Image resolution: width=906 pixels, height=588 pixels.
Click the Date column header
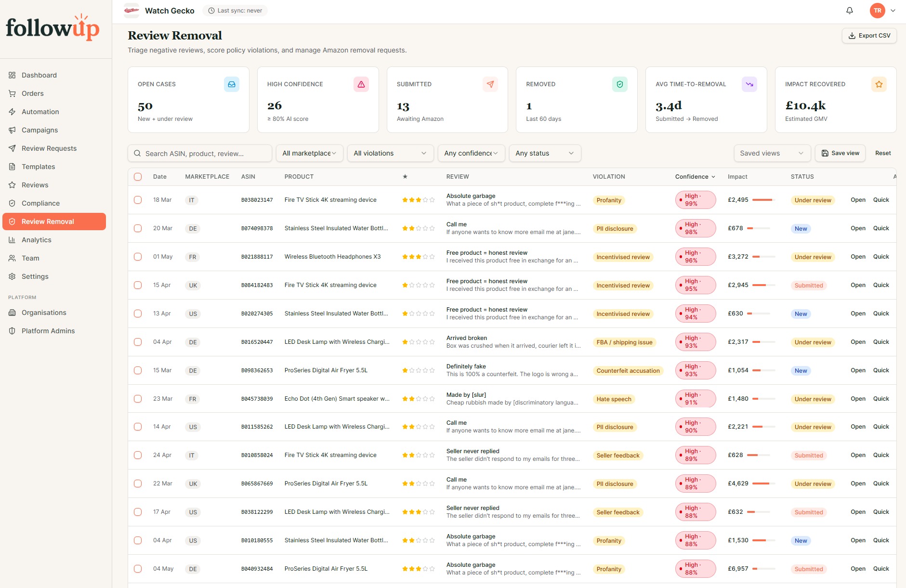pos(160,177)
